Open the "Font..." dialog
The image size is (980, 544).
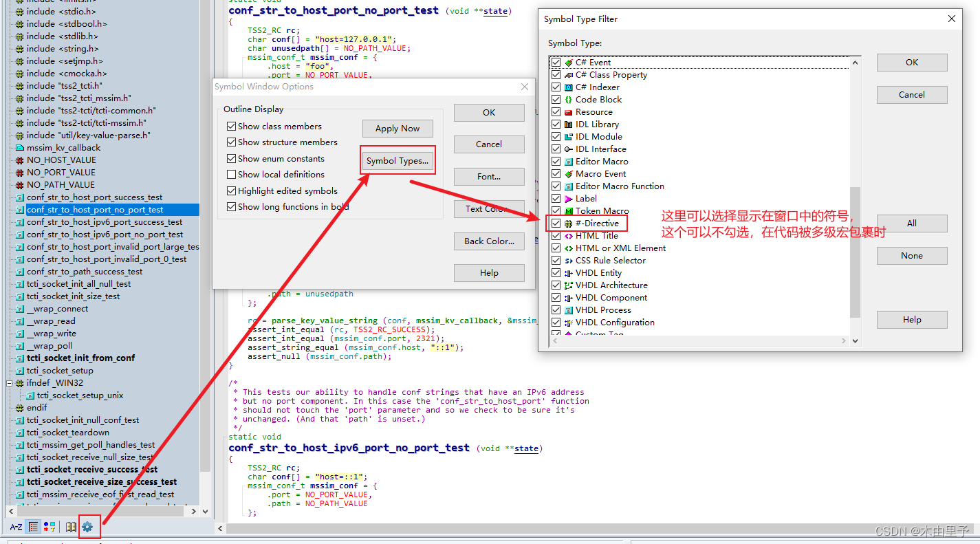(488, 176)
